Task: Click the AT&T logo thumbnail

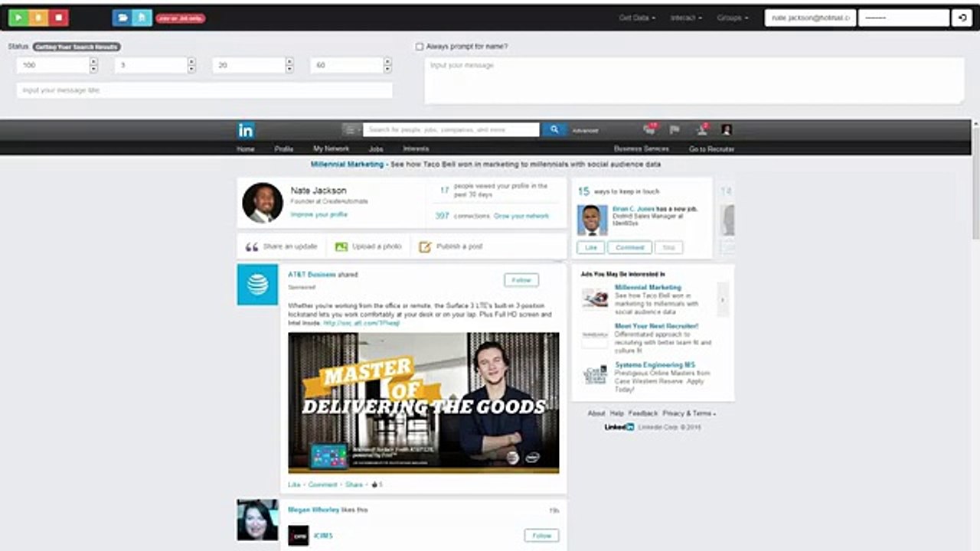Action: [x=257, y=285]
